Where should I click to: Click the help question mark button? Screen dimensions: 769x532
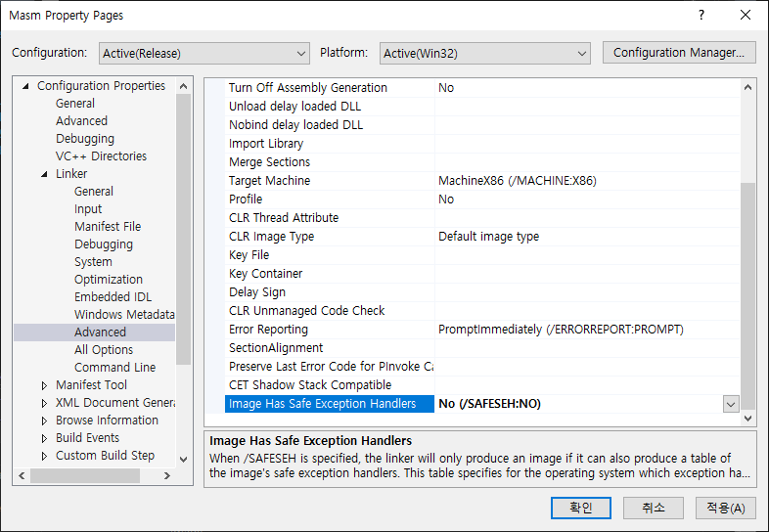tap(701, 16)
